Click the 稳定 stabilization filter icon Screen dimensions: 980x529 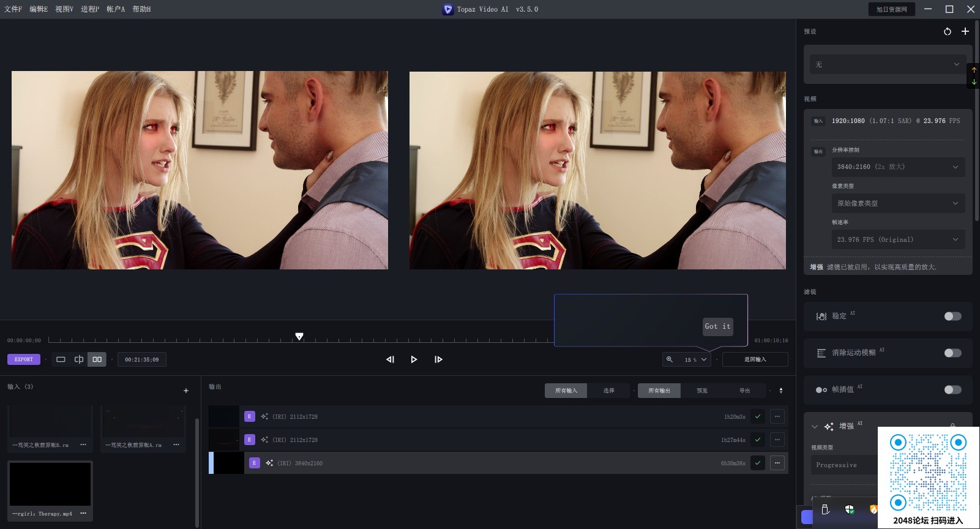tap(821, 316)
